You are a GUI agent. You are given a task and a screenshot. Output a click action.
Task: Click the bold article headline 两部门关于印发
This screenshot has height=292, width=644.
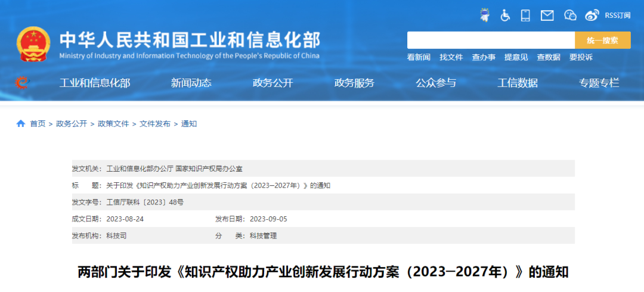click(323, 272)
